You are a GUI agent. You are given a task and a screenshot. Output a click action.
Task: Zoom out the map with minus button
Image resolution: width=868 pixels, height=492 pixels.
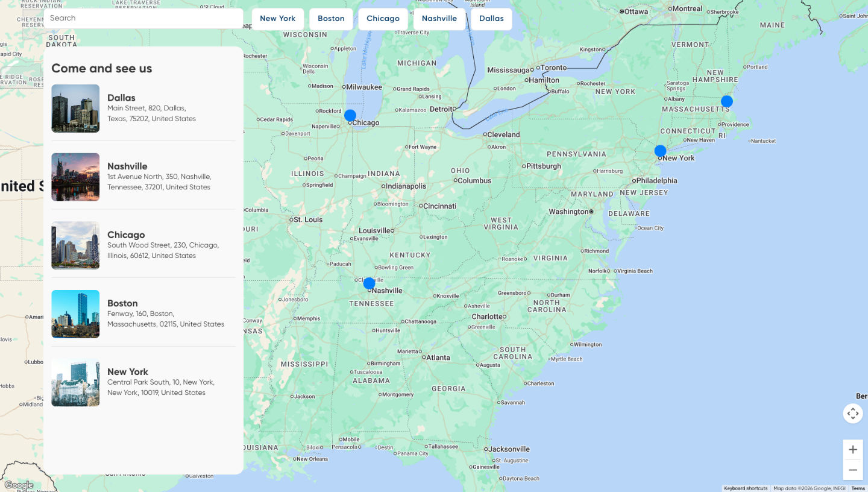coord(852,470)
